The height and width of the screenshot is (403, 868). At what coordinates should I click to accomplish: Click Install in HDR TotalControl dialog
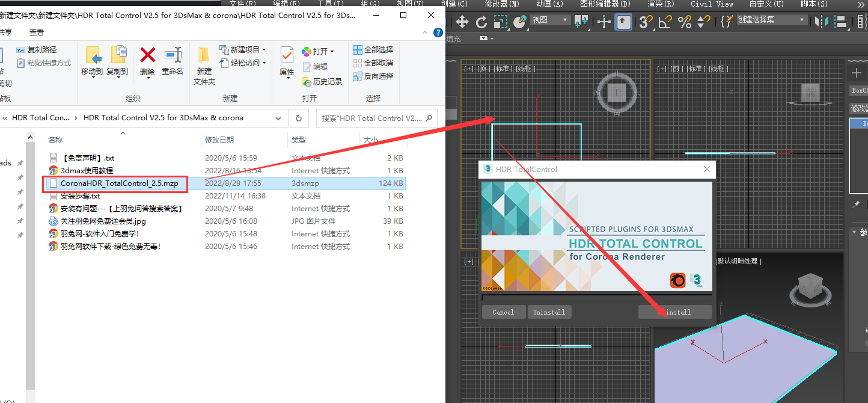(x=675, y=312)
